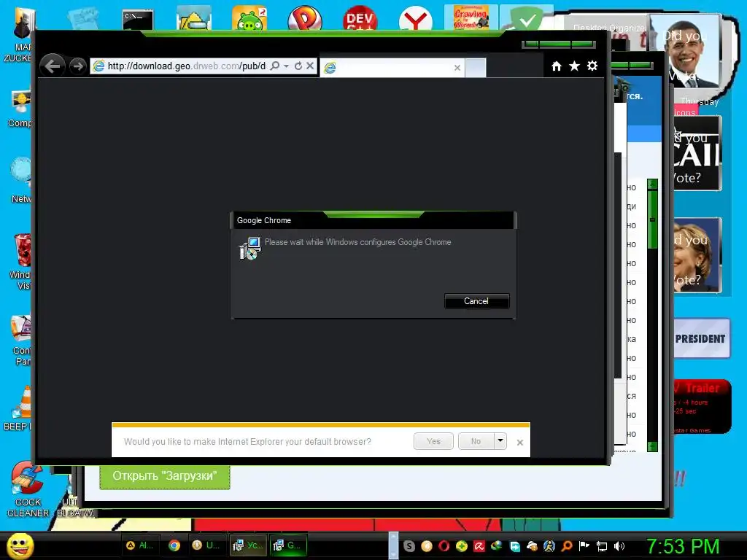Open the Control Panel desktop icon
Screen dimensions: 747x560
pos(21,340)
